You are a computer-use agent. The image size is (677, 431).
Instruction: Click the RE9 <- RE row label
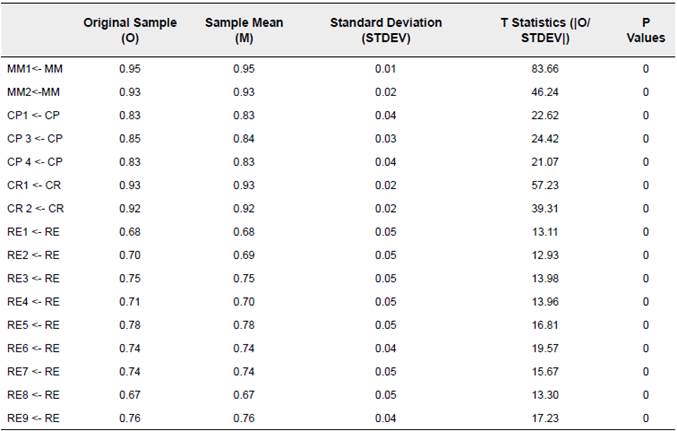[x=33, y=417]
